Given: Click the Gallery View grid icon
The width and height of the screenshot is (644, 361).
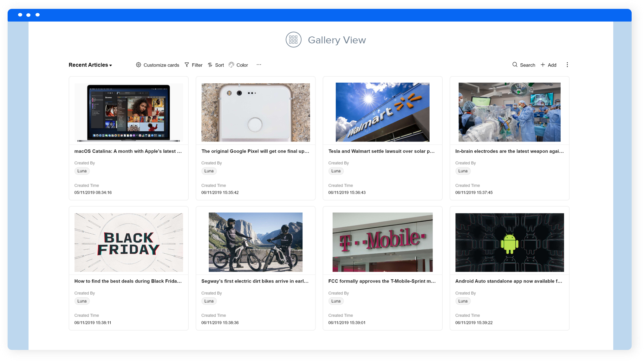Looking at the screenshot, I should tap(293, 40).
